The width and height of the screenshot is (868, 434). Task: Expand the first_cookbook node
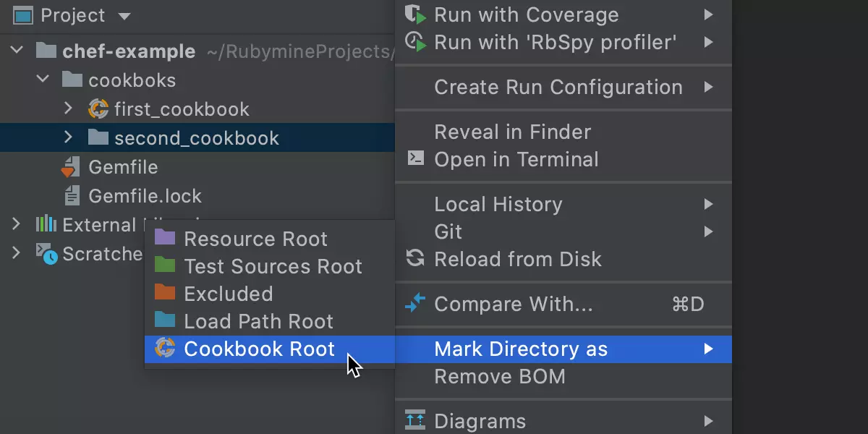coord(69,109)
